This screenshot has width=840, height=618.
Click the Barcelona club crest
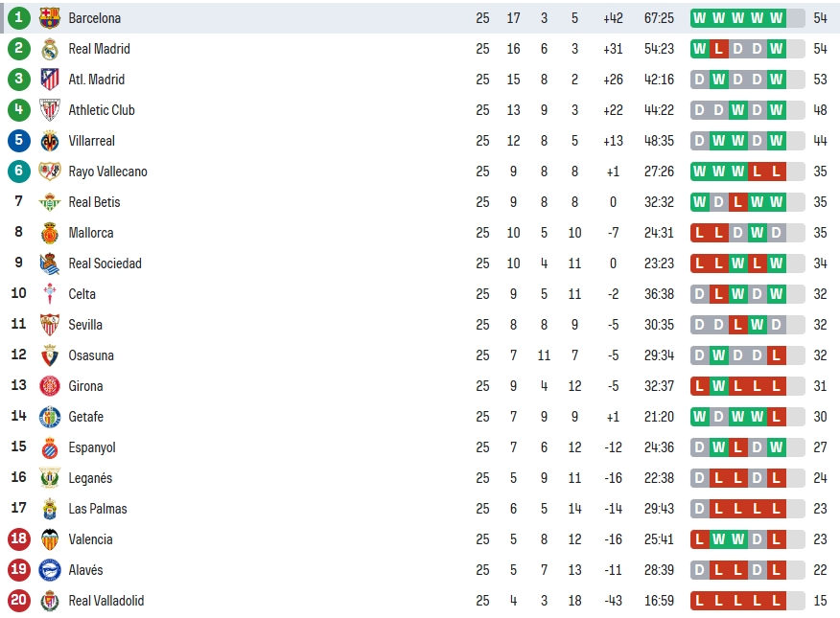[50, 18]
